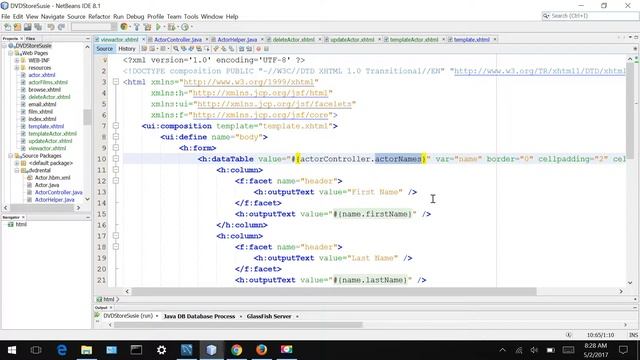Select actor.xhtml in Projects tree
The height and width of the screenshot is (360, 640).
click(42, 75)
